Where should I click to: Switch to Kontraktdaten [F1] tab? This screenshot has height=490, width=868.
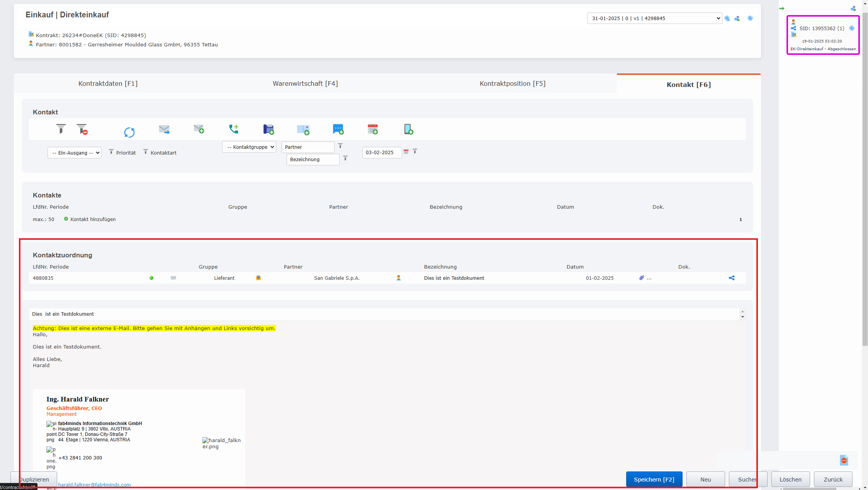click(x=108, y=83)
